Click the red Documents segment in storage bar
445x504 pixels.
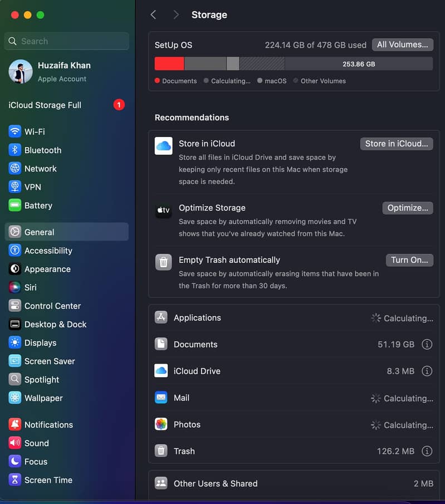point(169,63)
